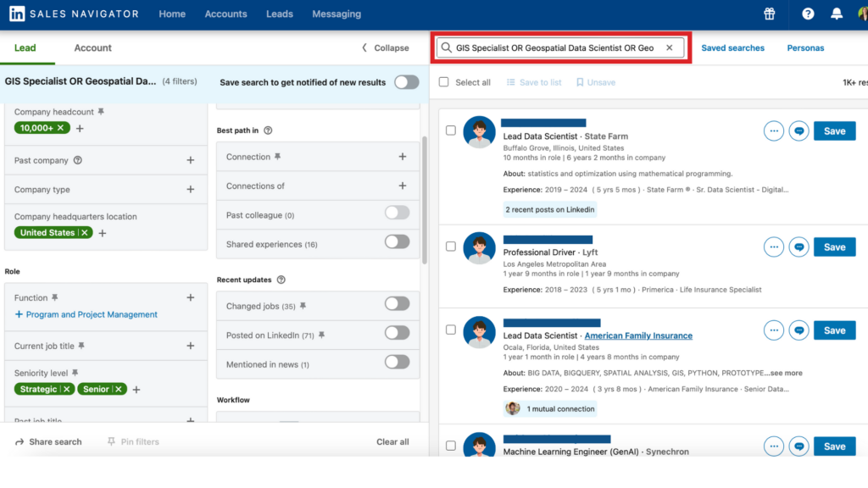Add another seniority level
868x488 pixels.
pyautogui.click(x=136, y=390)
